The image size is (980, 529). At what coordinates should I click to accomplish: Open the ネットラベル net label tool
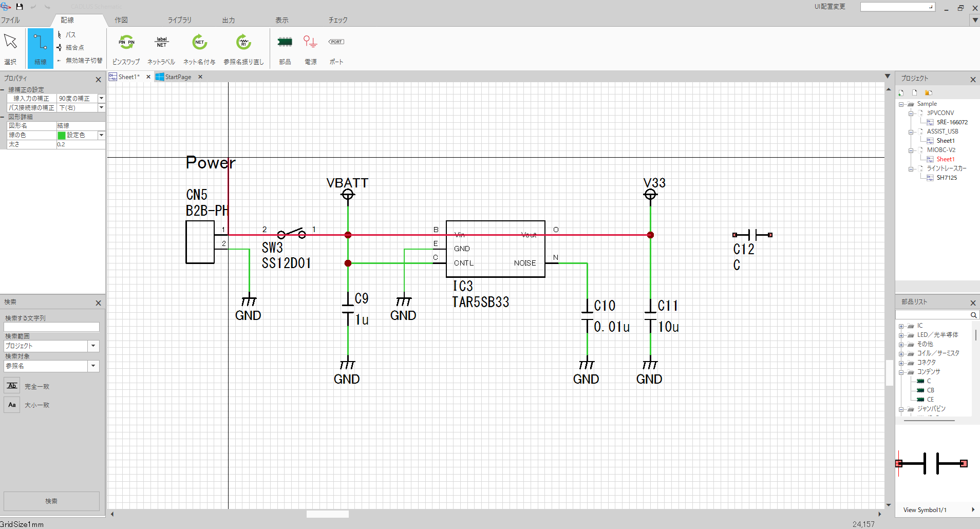(x=161, y=48)
